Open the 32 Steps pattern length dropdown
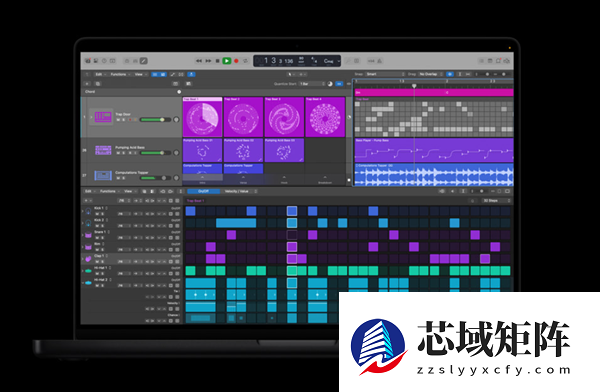Screen dimensions: 600x392 496,201
